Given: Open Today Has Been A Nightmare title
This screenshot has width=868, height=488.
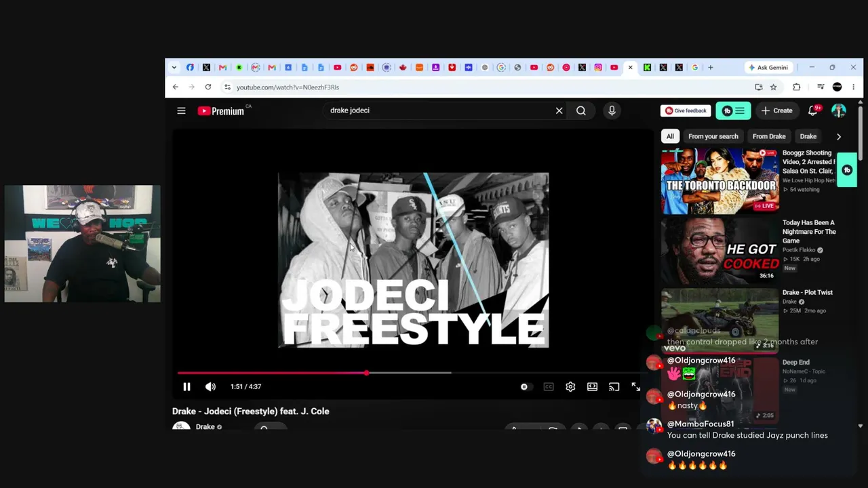Looking at the screenshot, I should coord(809,232).
